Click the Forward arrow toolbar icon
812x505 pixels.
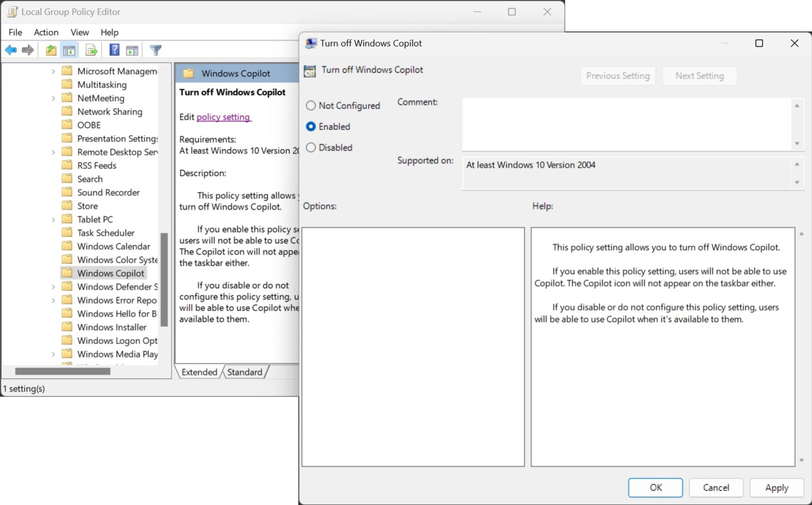pos(28,50)
